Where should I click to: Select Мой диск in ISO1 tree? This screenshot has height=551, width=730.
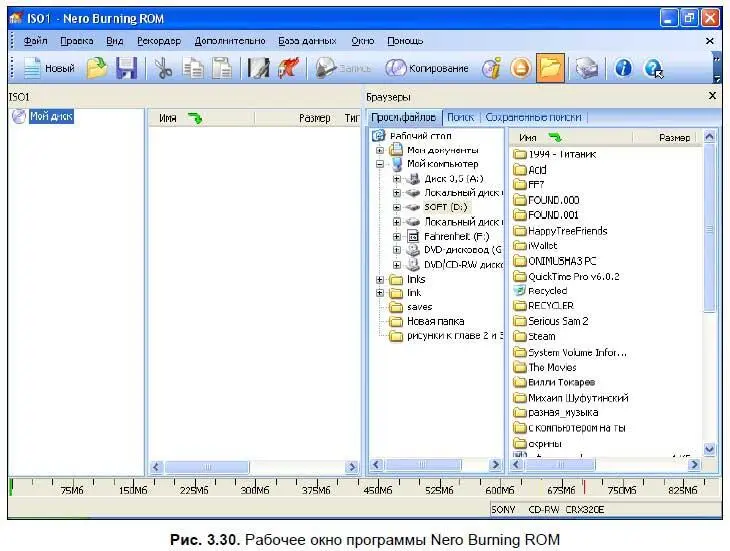coord(52,117)
